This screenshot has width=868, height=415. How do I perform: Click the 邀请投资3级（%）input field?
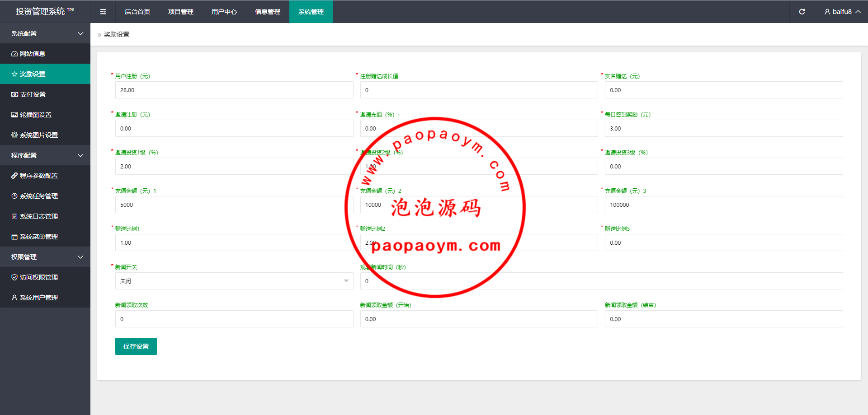click(x=724, y=166)
